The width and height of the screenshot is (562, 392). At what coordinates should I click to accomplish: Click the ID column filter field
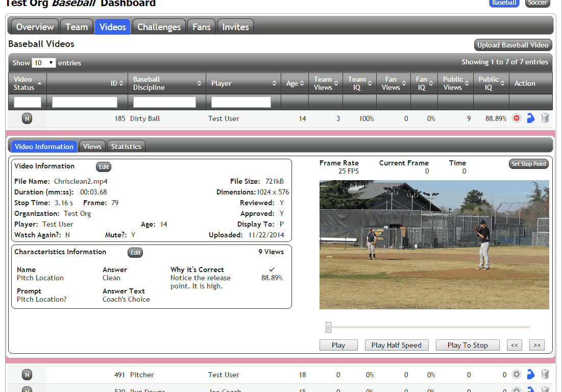pyautogui.click(x=85, y=102)
